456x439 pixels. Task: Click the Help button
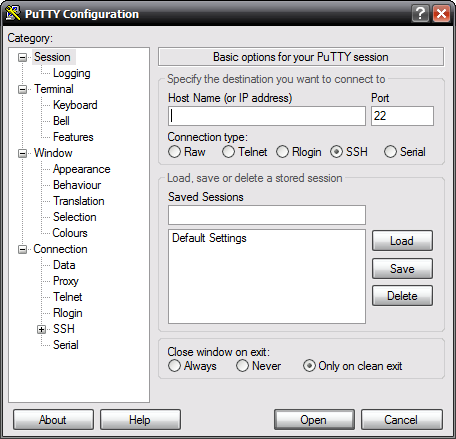coord(140,420)
